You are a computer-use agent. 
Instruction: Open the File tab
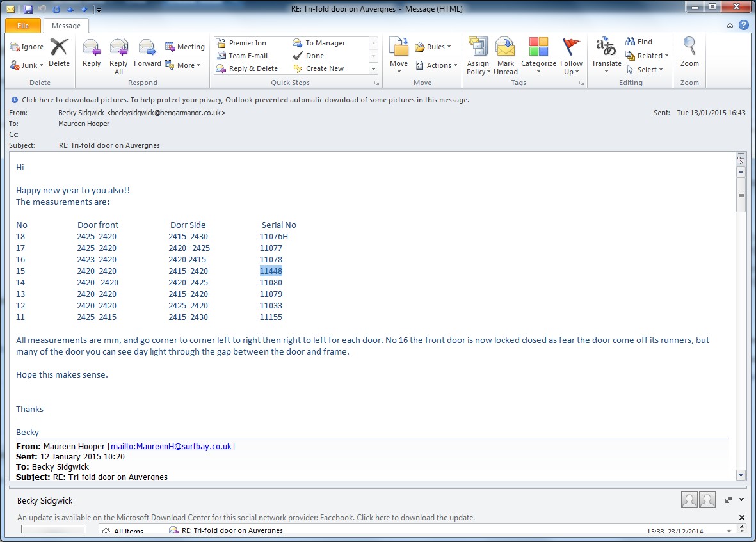point(23,26)
